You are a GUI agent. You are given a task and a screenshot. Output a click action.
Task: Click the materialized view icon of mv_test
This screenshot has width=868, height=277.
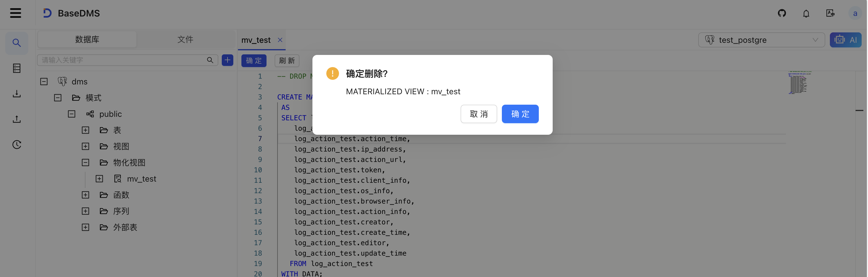pos(118,178)
